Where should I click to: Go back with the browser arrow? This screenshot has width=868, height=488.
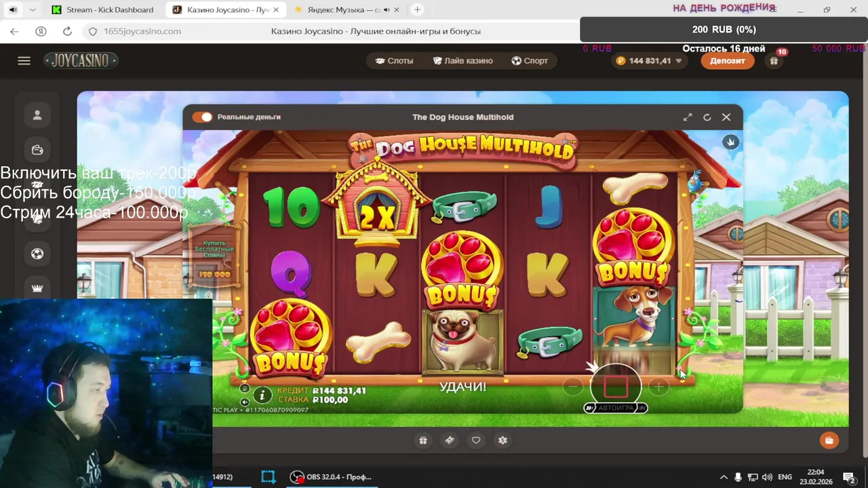click(x=14, y=31)
